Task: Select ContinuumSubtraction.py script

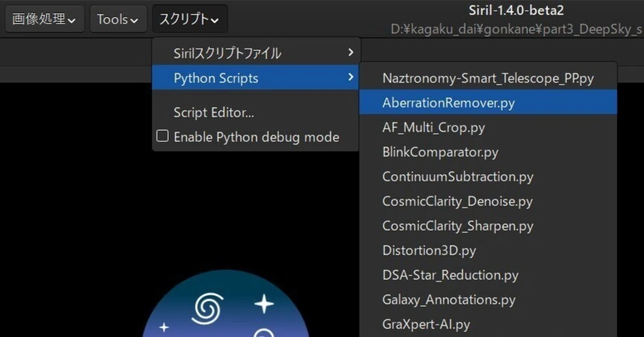Action: pos(488,177)
